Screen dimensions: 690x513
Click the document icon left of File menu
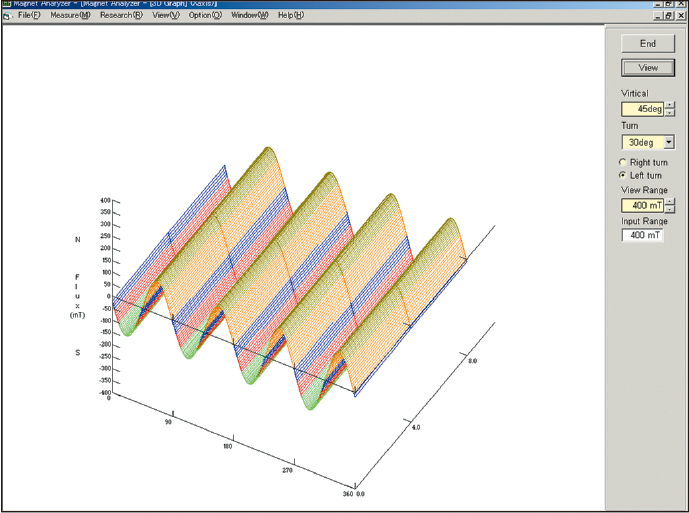coord(7,15)
